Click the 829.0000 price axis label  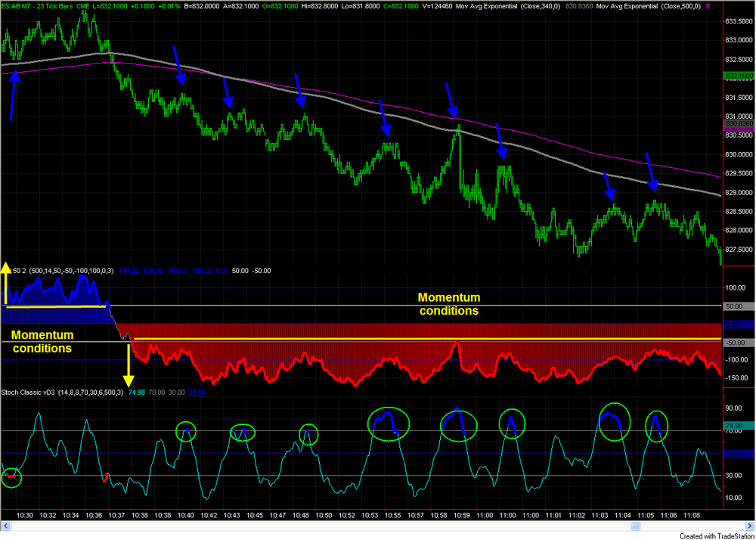click(x=739, y=193)
